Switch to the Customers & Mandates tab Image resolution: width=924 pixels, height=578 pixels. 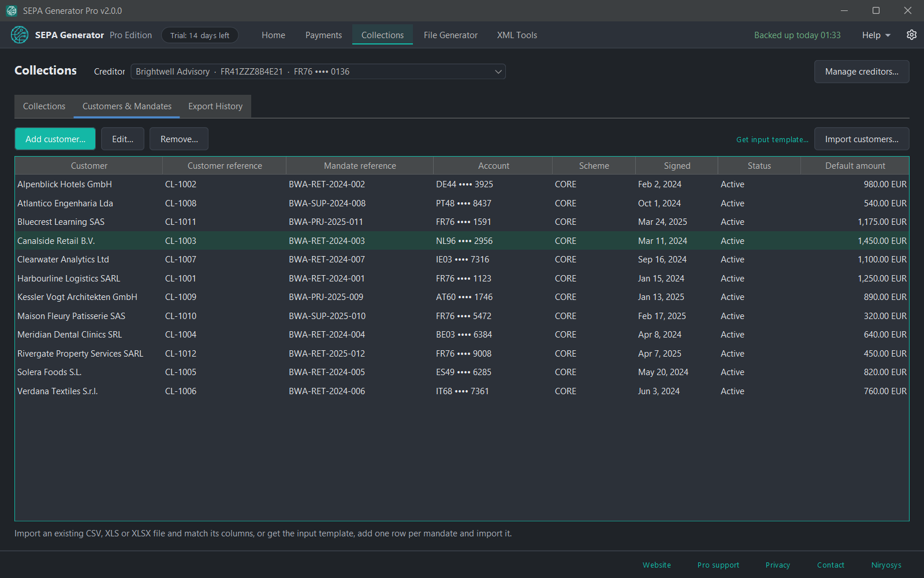point(127,106)
